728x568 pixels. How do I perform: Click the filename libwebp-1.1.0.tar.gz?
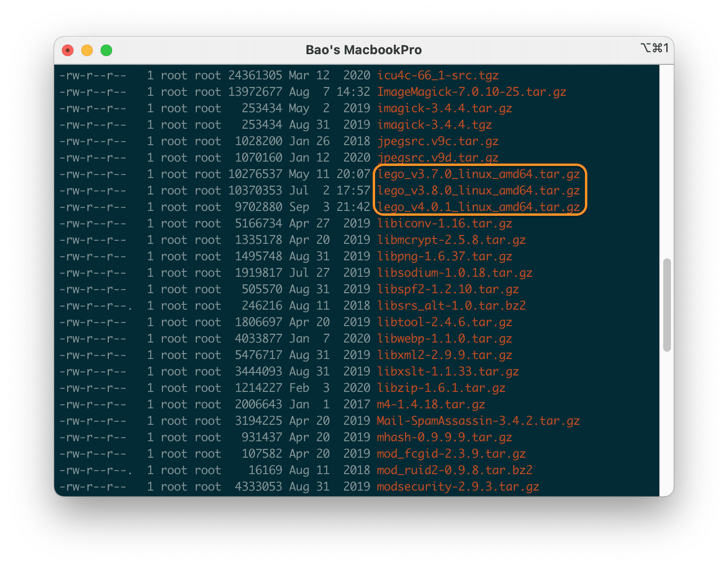click(444, 339)
